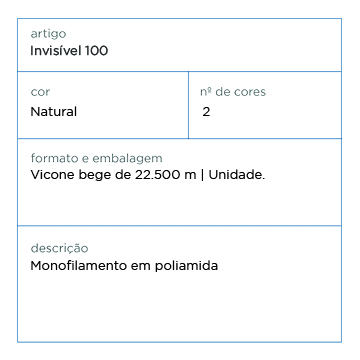Click the word "em" in the description
The height and width of the screenshot is (360, 360).
click(141, 266)
